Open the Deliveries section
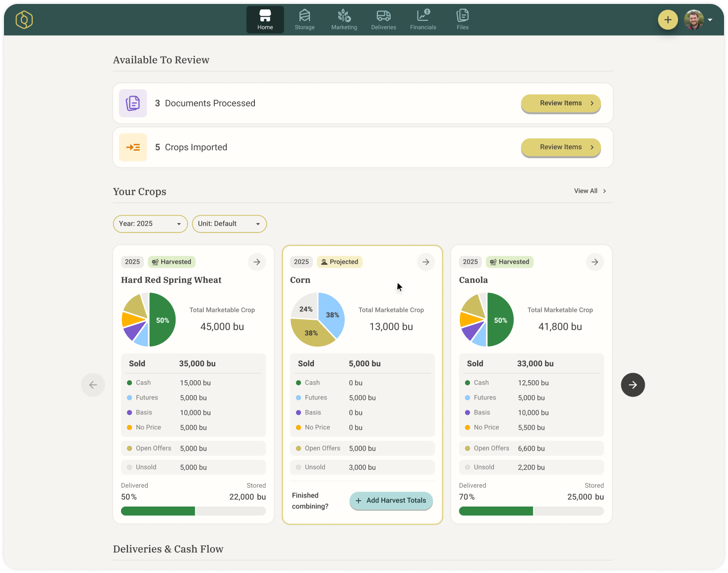The height and width of the screenshot is (573, 728). coord(383,20)
